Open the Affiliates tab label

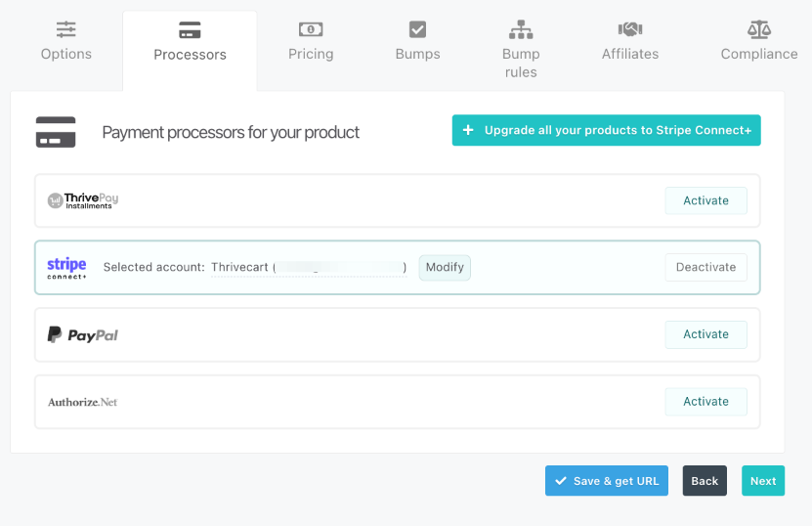pyautogui.click(x=630, y=54)
